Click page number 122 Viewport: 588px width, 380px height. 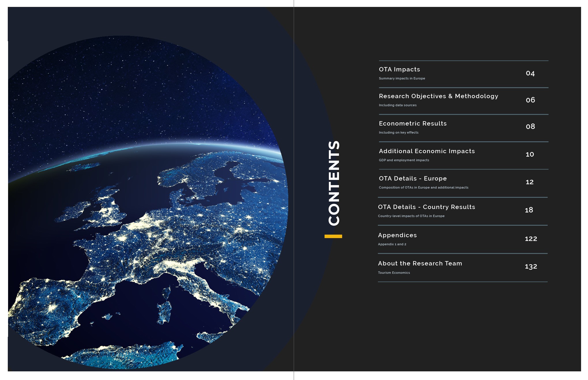click(531, 239)
